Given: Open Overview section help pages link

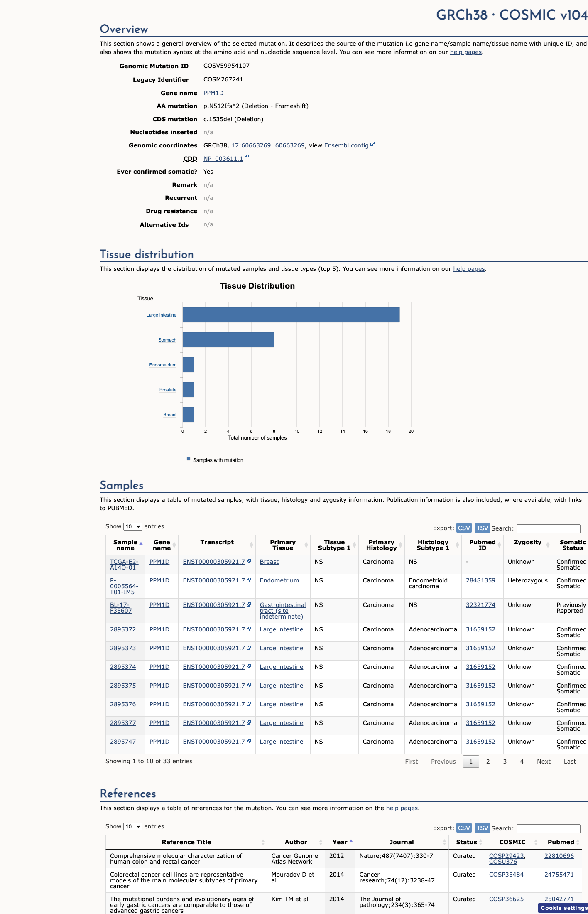Looking at the screenshot, I should pos(466,52).
